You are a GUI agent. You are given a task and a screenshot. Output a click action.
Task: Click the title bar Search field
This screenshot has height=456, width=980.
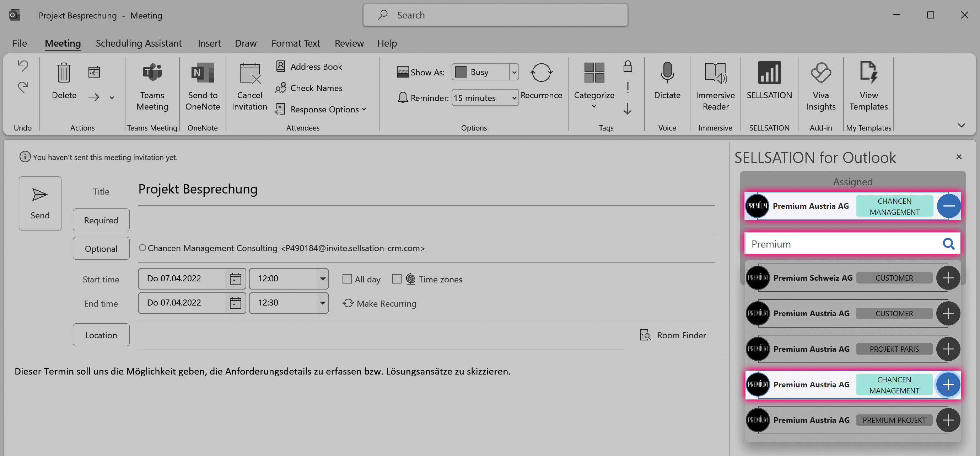pos(495,15)
